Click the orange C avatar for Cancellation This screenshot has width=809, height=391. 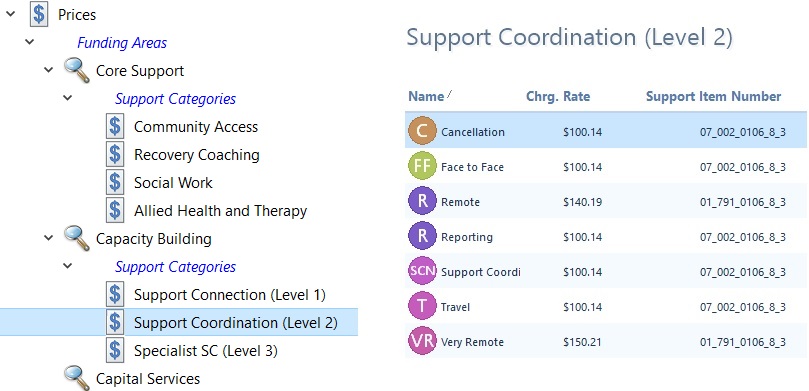point(422,132)
